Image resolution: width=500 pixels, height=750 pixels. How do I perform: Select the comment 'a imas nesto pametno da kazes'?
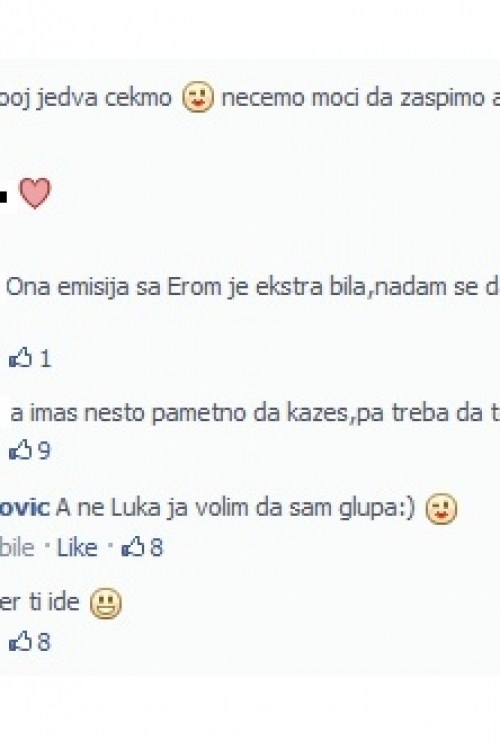(x=255, y=414)
